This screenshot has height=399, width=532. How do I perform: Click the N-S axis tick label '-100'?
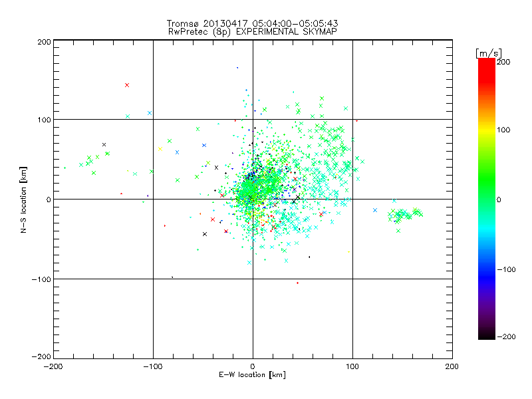41,279
